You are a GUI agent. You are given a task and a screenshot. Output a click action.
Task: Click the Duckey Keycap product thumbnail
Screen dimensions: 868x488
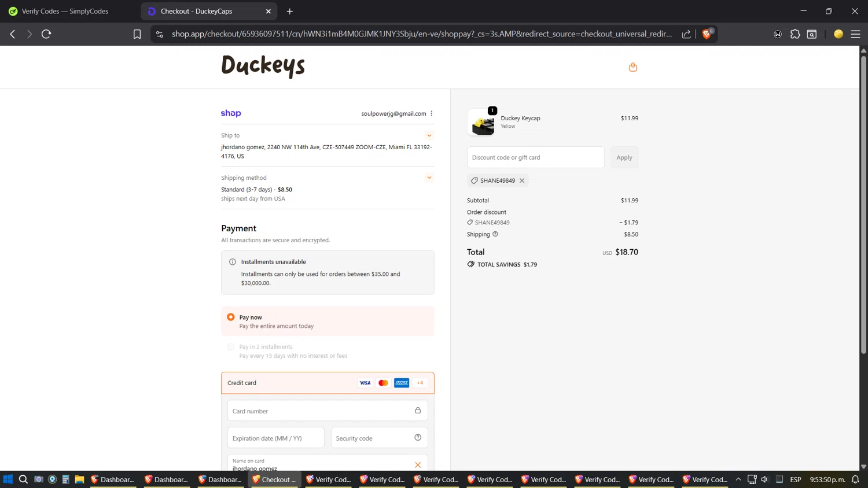click(482, 123)
